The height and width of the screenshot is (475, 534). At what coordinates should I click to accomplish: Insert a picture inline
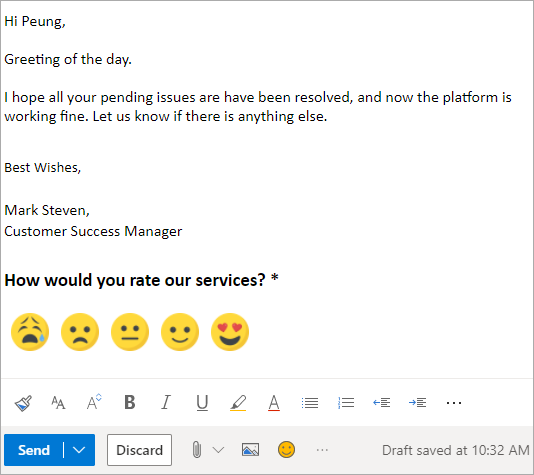coord(250,450)
